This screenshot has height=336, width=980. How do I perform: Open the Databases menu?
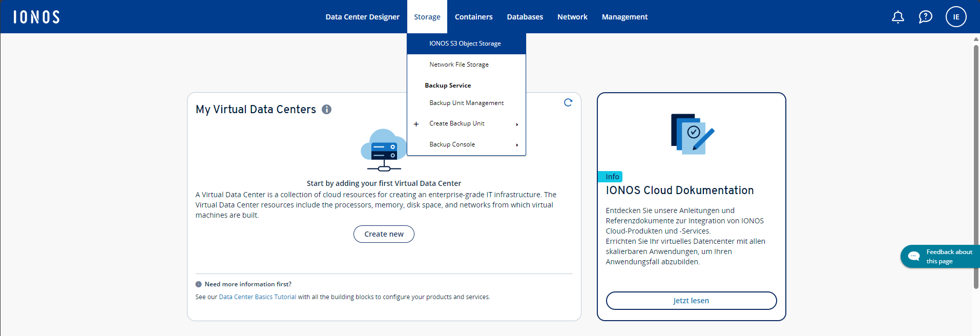pyautogui.click(x=525, y=17)
